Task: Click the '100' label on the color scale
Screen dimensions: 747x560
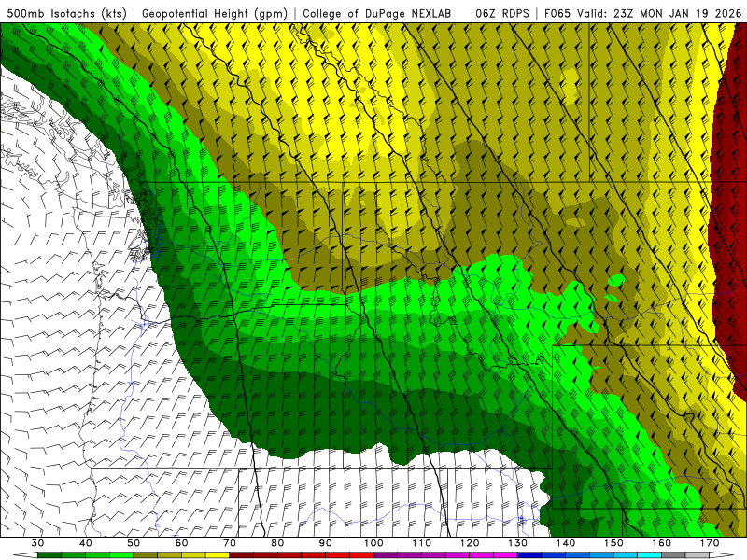Action: [x=373, y=543]
